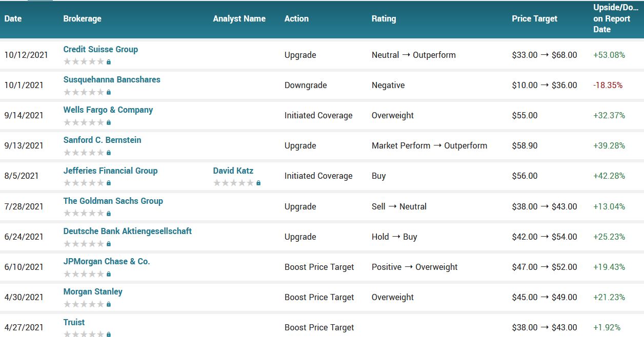This screenshot has height=337, width=644.
Task: Sort table by the Rating column header
Action: [x=384, y=18]
